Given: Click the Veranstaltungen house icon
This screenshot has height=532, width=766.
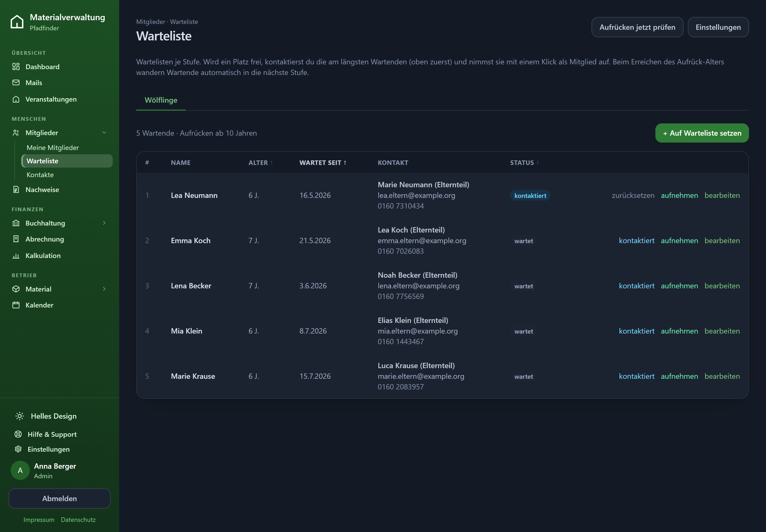Looking at the screenshot, I should tap(16, 99).
